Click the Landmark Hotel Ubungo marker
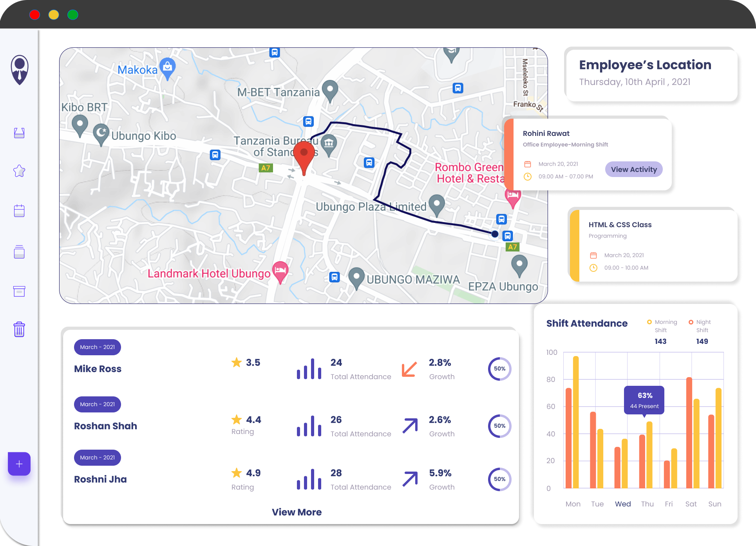This screenshot has width=756, height=546. (x=280, y=272)
